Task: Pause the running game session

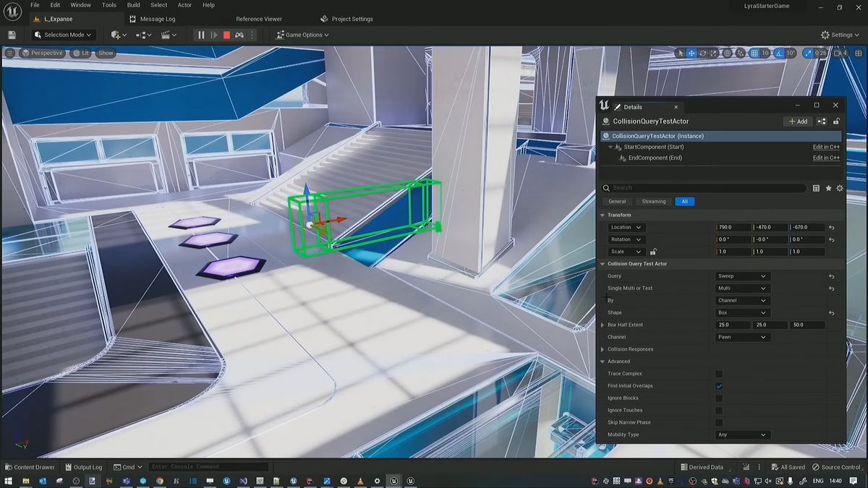Action: click(201, 35)
